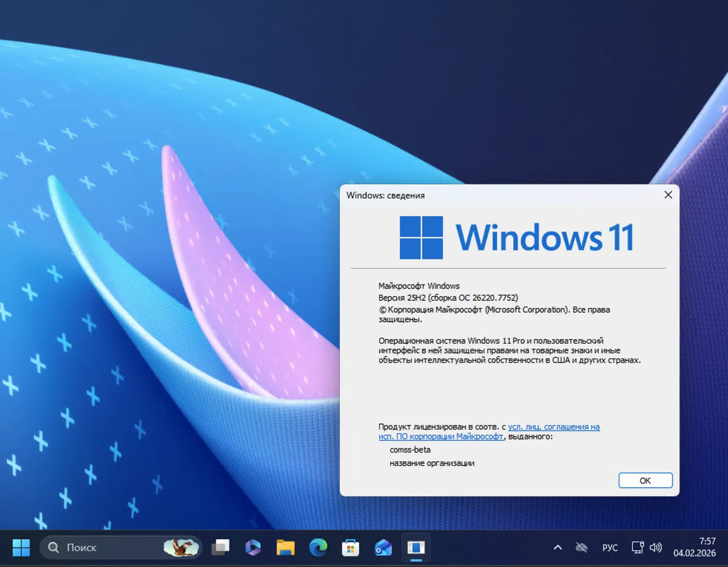Open network settings from the tray icon

pos(636,547)
